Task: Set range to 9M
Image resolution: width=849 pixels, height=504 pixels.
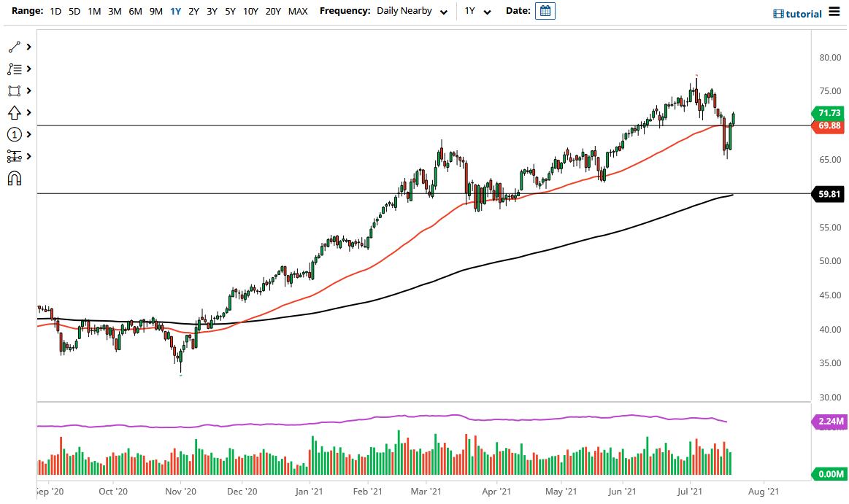Action: [156, 11]
